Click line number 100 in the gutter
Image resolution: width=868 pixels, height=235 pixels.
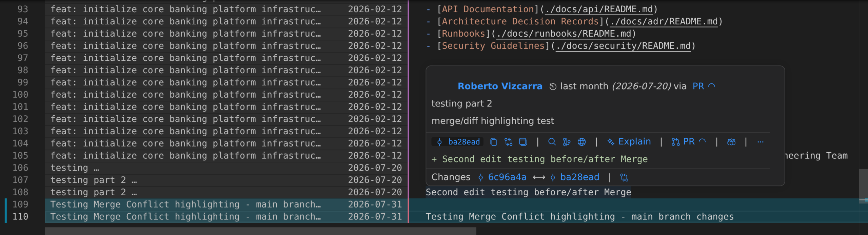pos(20,95)
